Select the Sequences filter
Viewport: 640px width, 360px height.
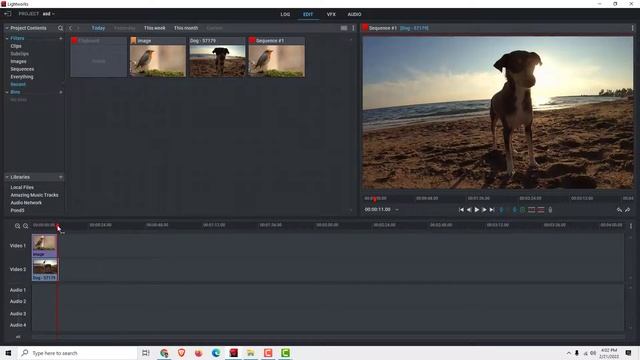click(22, 69)
